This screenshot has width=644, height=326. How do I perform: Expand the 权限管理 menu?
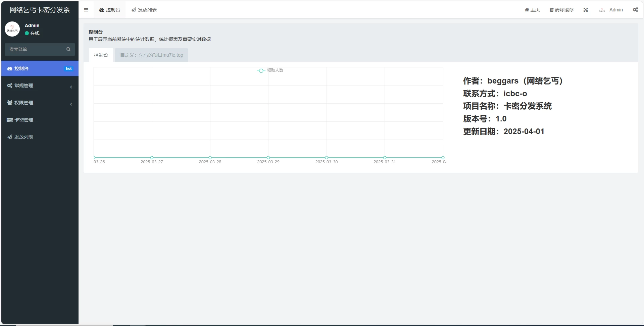click(x=23, y=103)
